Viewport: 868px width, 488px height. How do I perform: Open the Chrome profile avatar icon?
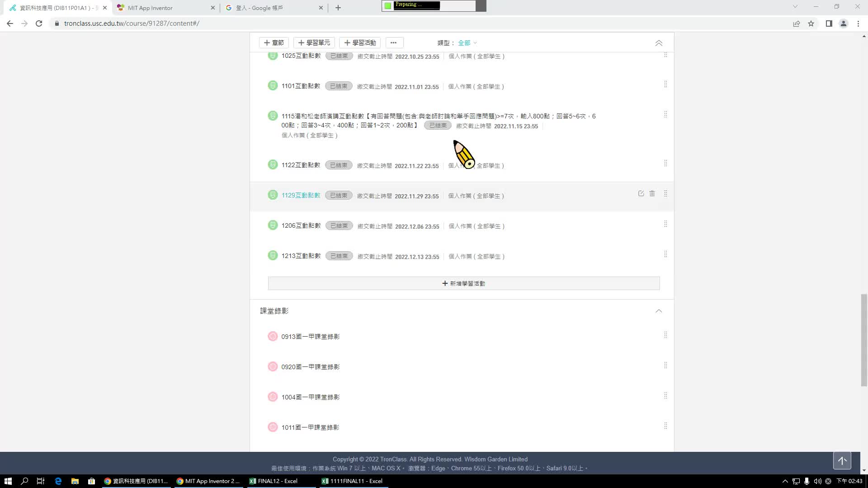(x=843, y=23)
